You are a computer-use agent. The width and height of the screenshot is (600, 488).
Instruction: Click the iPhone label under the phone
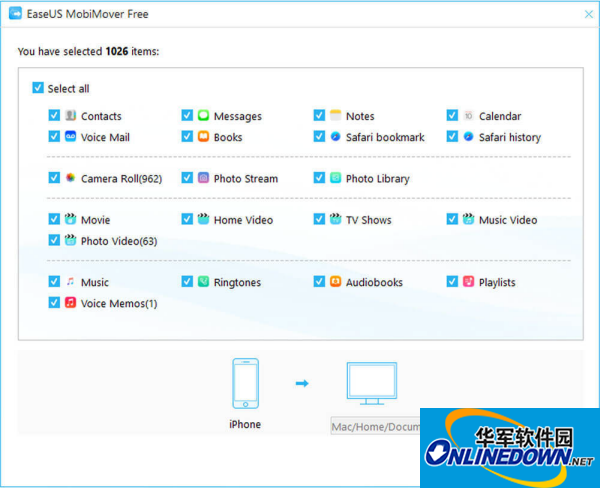(x=245, y=424)
